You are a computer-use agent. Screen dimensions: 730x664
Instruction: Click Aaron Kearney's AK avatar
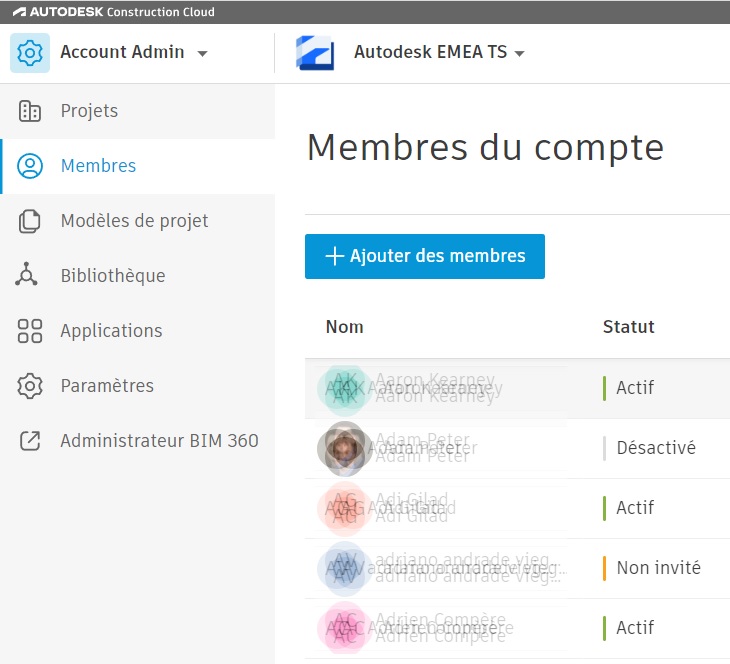coord(345,388)
